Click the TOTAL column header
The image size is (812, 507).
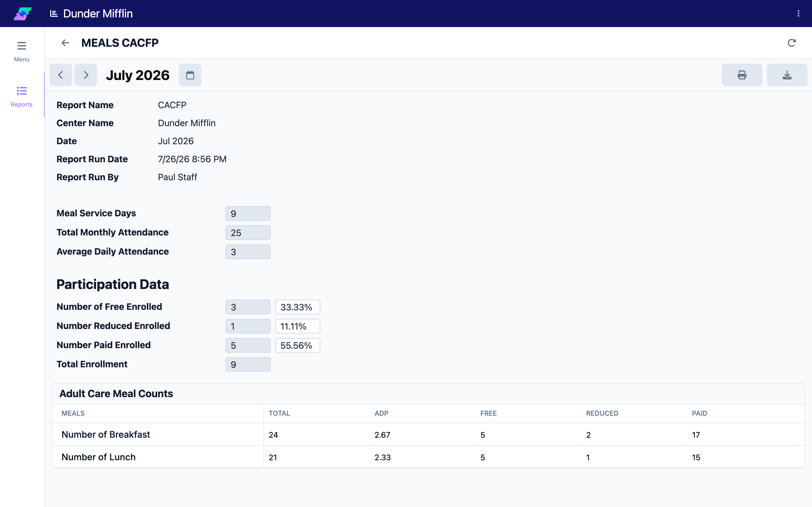click(279, 413)
